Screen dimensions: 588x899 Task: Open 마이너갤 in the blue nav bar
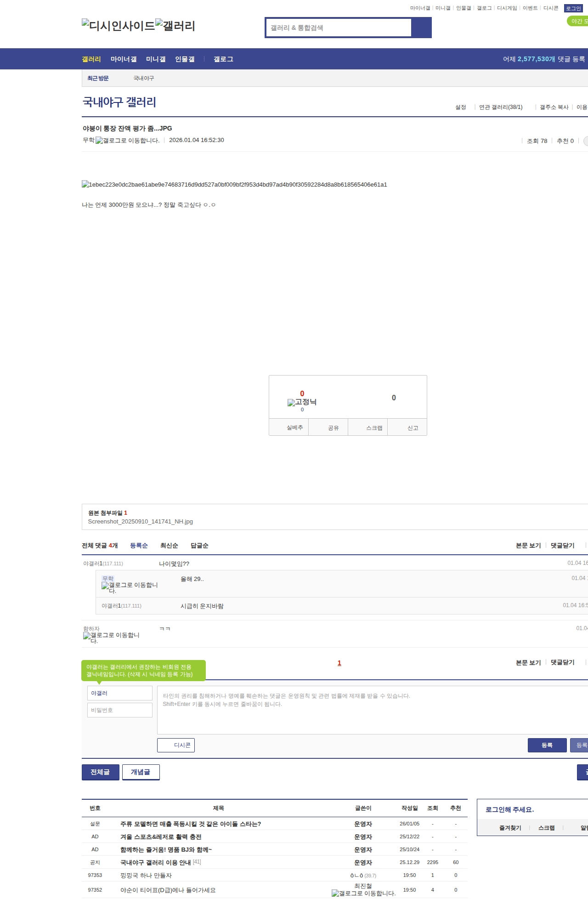click(x=124, y=59)
